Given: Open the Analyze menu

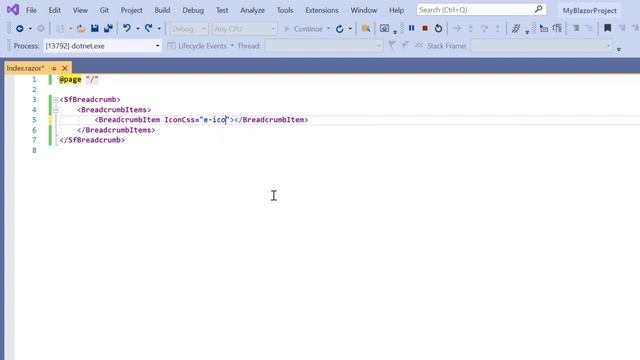Looking at the screenshot, I should tap(252, 10).
